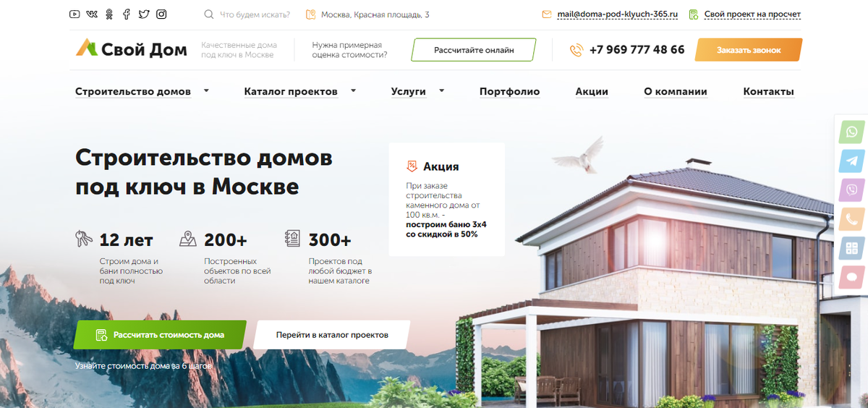The height and width of the screenshot is (408, 868).
Task: Expand the Каталог проектов dropdown arrow
Action: 353,91
